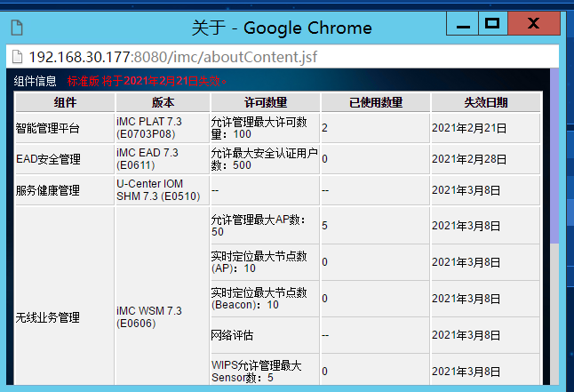This screenshot has width=574, height=392.
Task: Click used count 5 in AP数 row
Action: [376, 225]
